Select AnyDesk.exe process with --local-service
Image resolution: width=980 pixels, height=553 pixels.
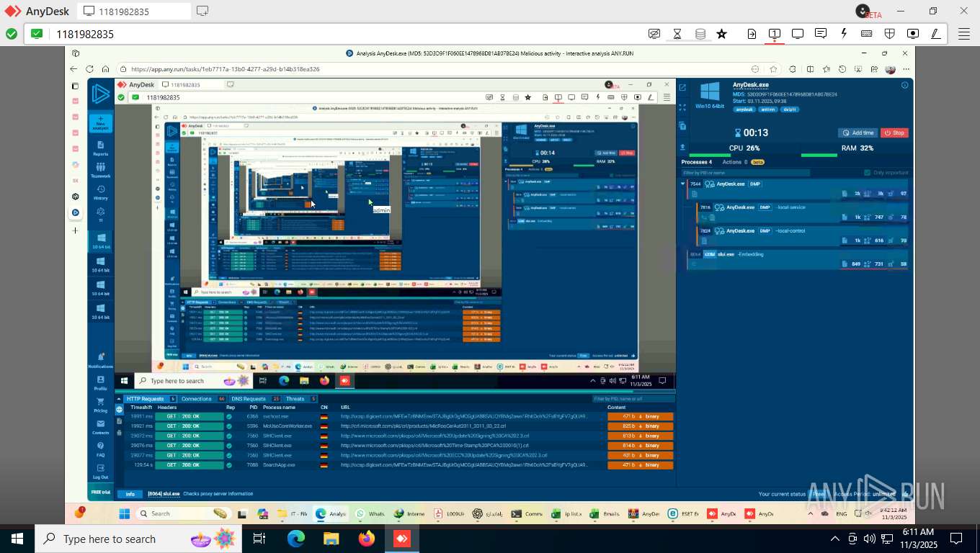[803, 212]
